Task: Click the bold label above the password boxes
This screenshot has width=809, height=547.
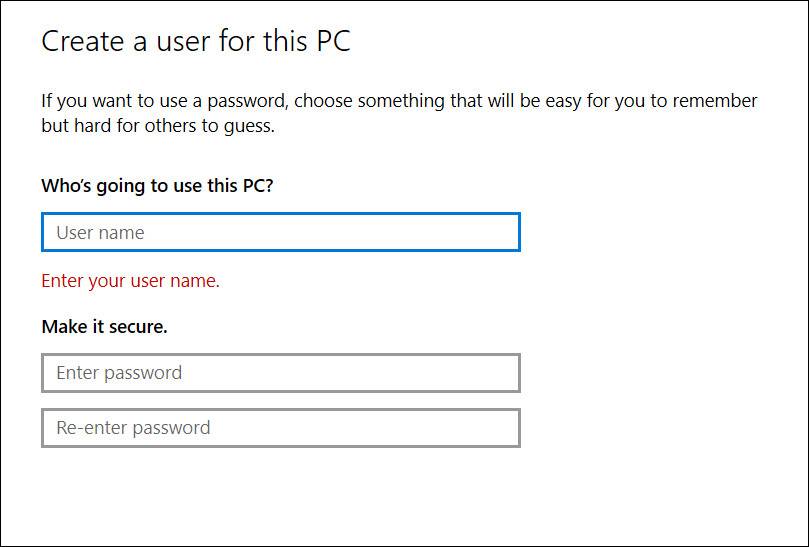Action: tap(104, 326)
